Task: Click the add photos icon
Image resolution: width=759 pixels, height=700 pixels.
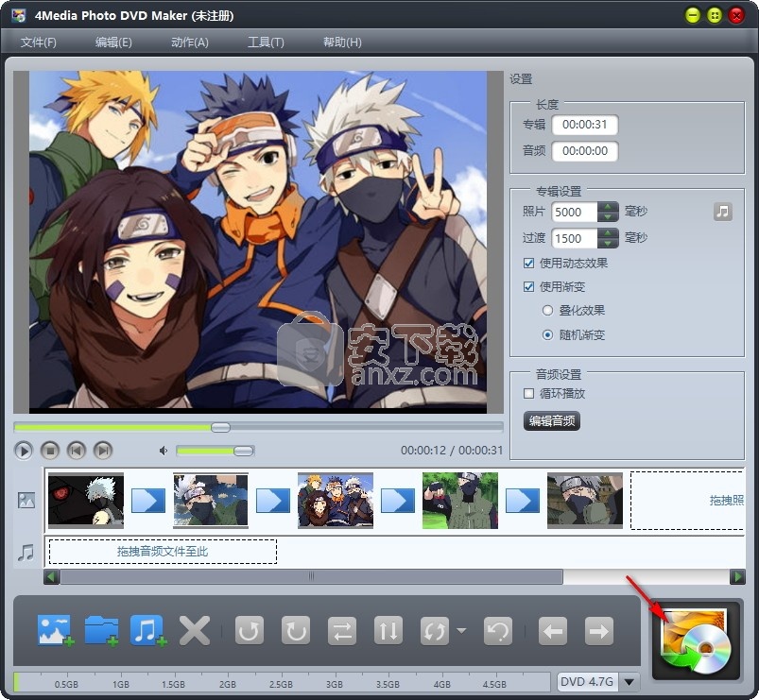Action: pyautogui.click(x=55, y=630)
